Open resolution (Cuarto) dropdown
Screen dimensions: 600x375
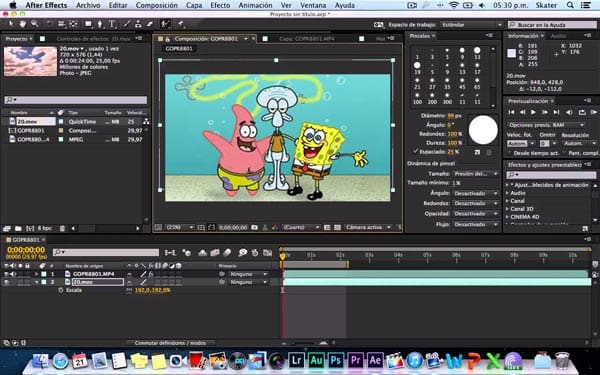tap(301, 227)
